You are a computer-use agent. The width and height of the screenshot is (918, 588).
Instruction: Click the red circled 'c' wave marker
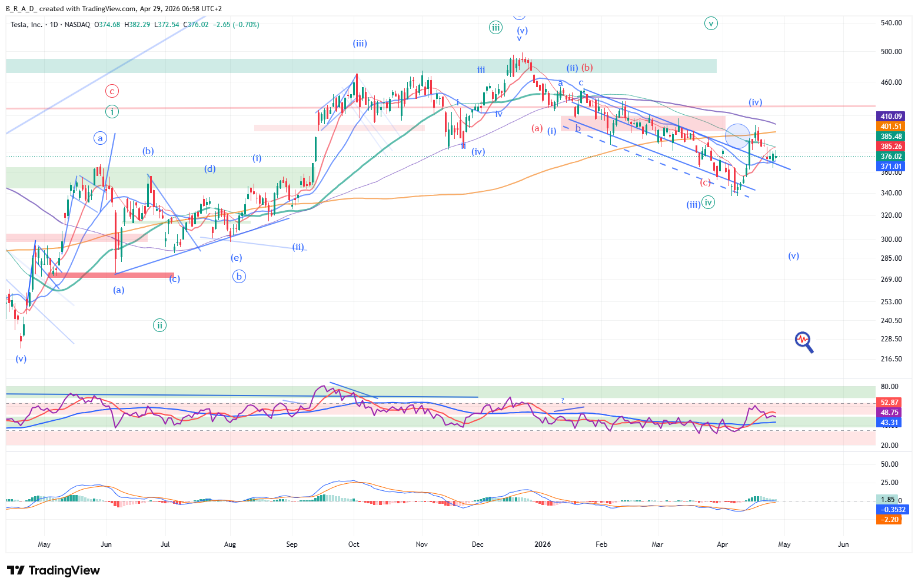[x=112, y=91]
